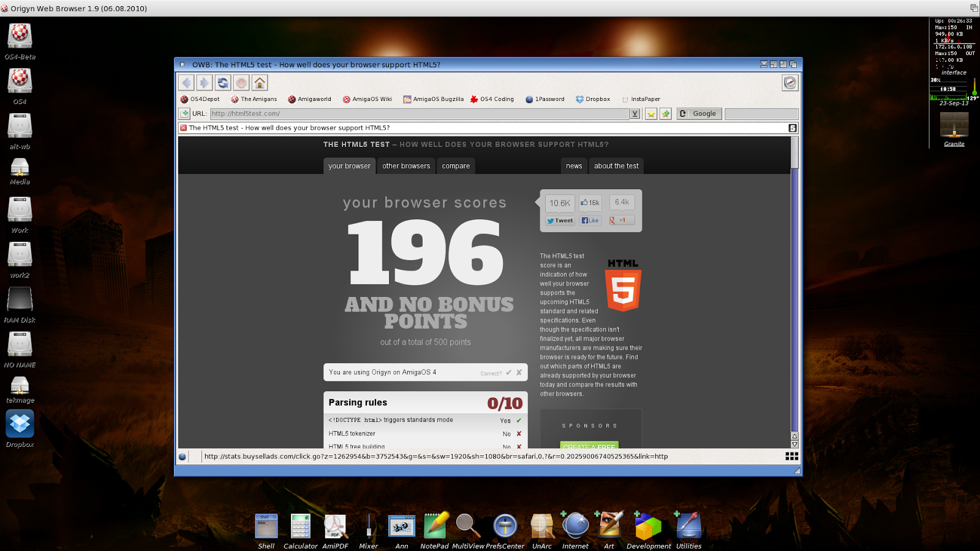Open the 'about the test' tab
The height and width of the screenshot is (551, 980).
(x=616, y=166)
